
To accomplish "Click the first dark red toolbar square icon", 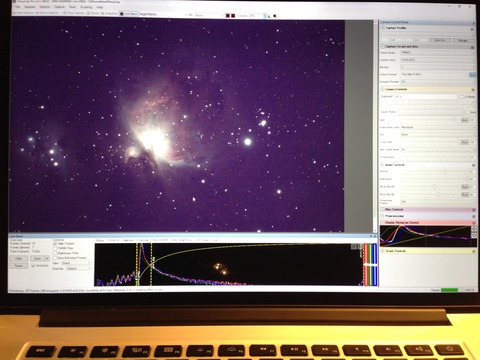I will [x=228, y=16].
